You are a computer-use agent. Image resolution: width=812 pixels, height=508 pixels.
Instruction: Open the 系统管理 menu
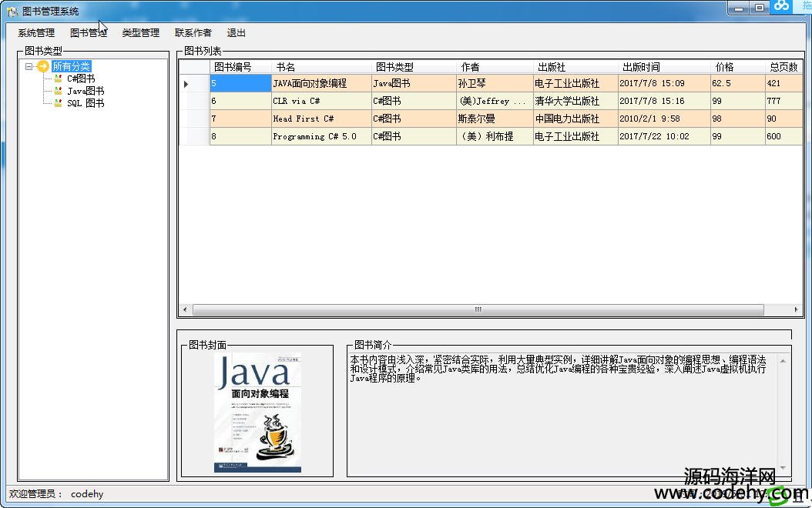[x=36, y=33]
